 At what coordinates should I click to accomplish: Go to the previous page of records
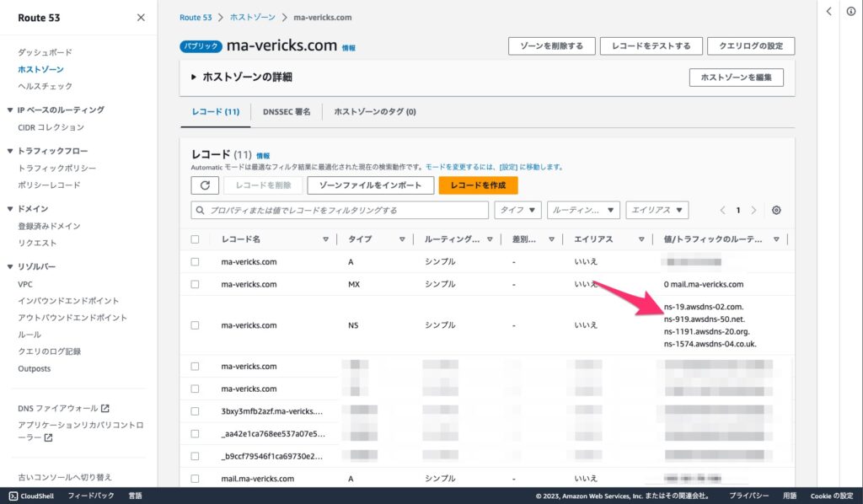722,210
